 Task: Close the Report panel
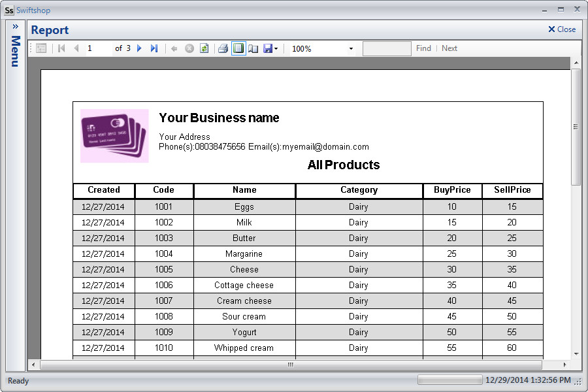[562, 29]
